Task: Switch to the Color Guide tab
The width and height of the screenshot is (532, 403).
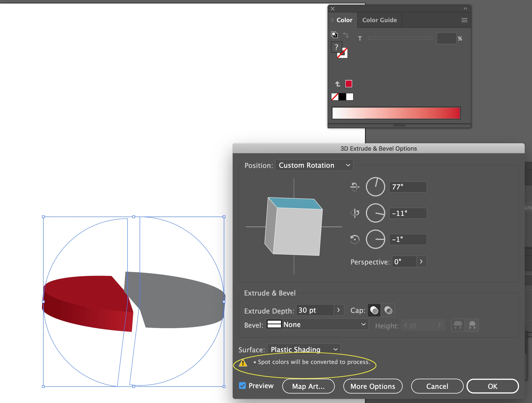Action: coord(379,20)
